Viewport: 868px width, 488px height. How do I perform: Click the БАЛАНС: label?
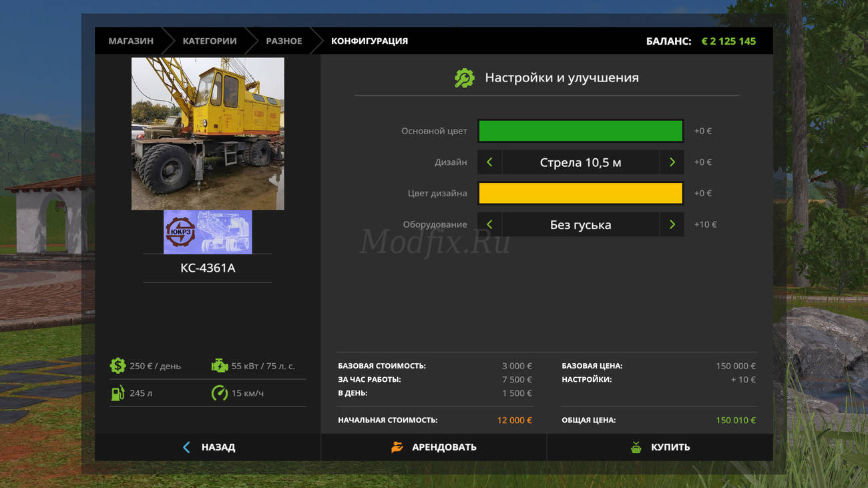[668, 41]
